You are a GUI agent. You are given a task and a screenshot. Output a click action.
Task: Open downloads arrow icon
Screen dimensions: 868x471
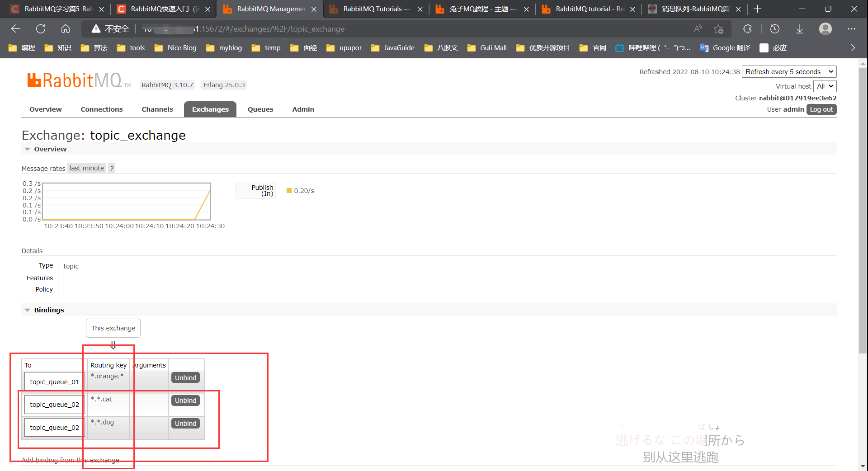(799, 29)
